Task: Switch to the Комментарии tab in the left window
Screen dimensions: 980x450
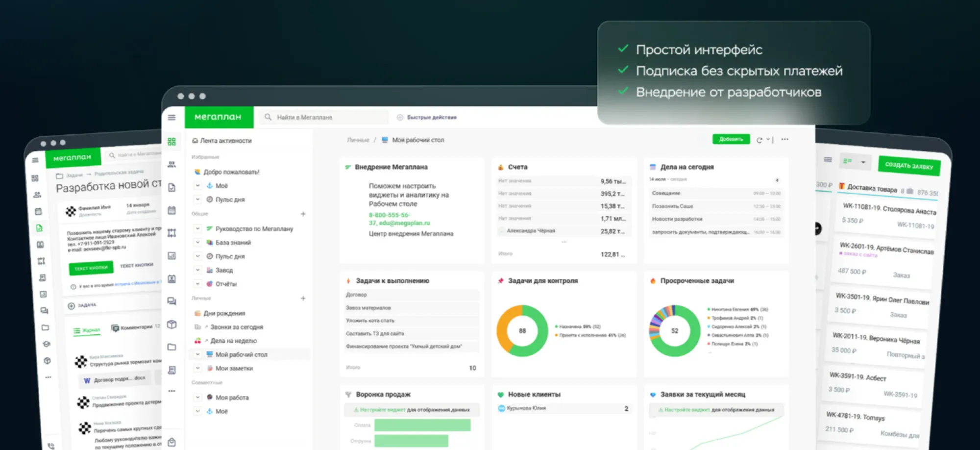Action: click(x=132, y=327)
